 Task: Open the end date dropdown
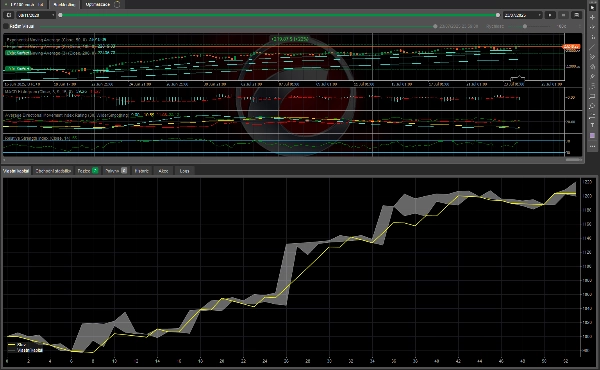click(522, 15)
